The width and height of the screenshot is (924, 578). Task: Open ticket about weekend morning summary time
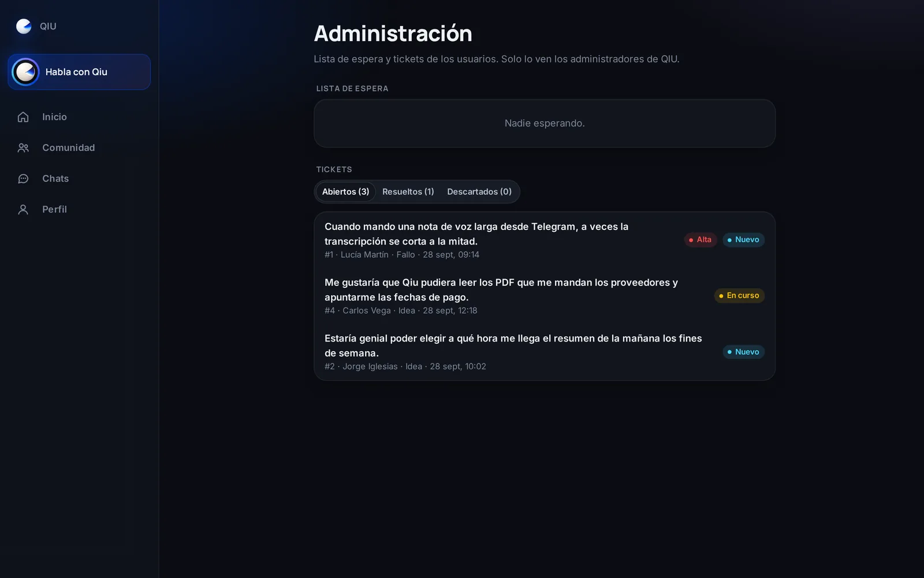click(544, 352)
